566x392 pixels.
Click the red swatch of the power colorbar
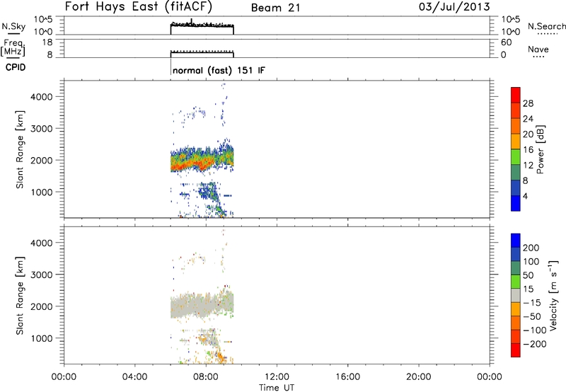pyautogui.click(x=516, y=95)
